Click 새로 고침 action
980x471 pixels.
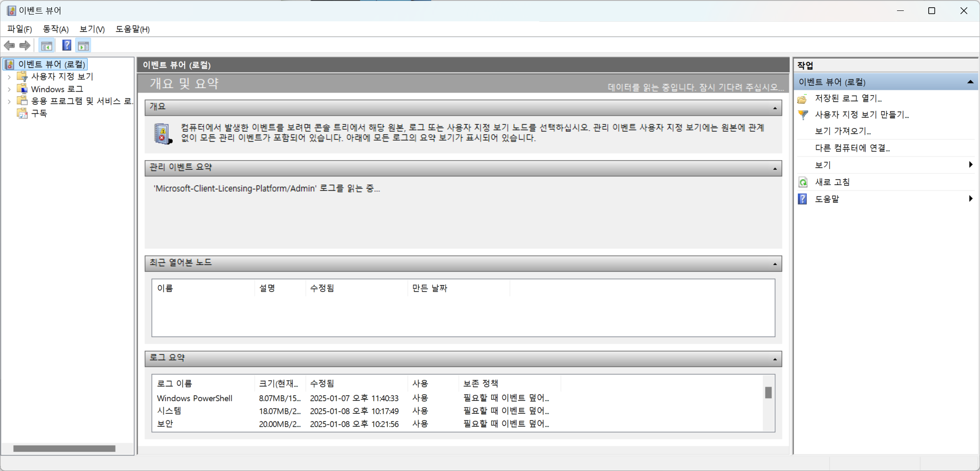tap(832, 182)
